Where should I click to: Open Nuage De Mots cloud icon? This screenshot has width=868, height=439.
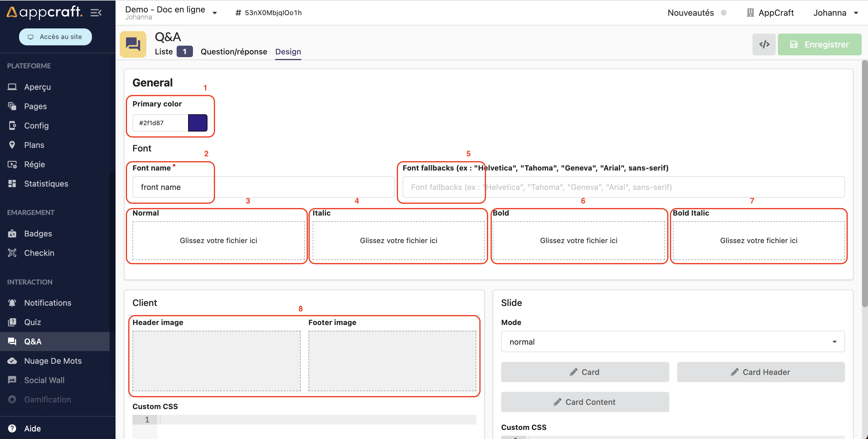[12, 360]
